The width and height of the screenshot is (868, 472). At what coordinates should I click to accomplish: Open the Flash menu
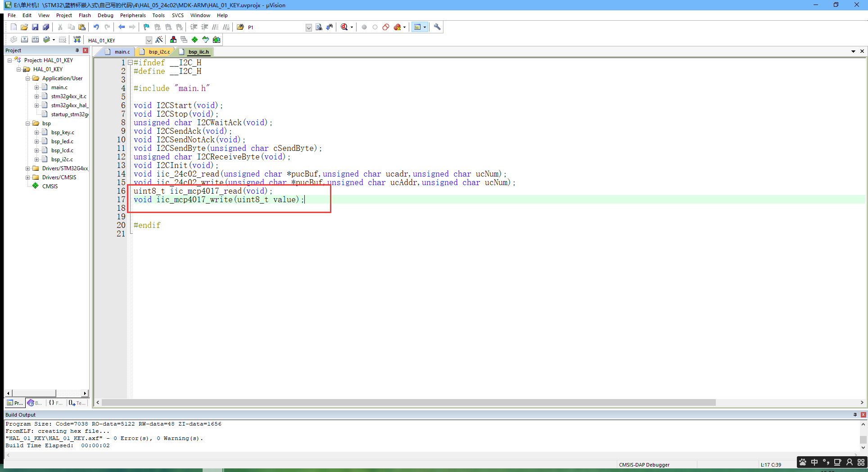[85, 15]
